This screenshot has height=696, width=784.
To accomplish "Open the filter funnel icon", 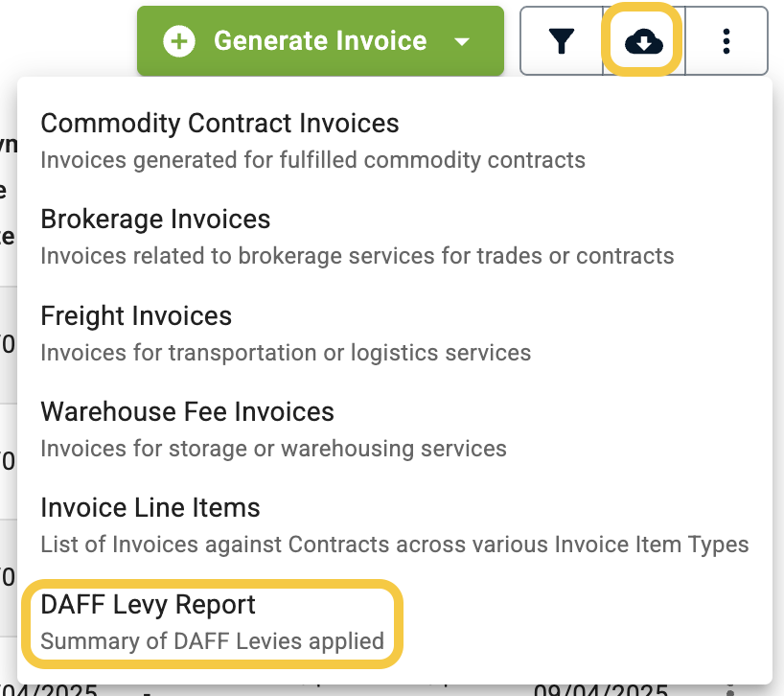I will click(562, 41).
